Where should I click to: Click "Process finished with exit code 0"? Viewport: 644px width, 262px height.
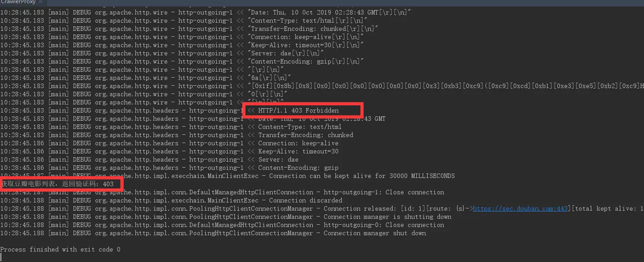tap(60, 249)
